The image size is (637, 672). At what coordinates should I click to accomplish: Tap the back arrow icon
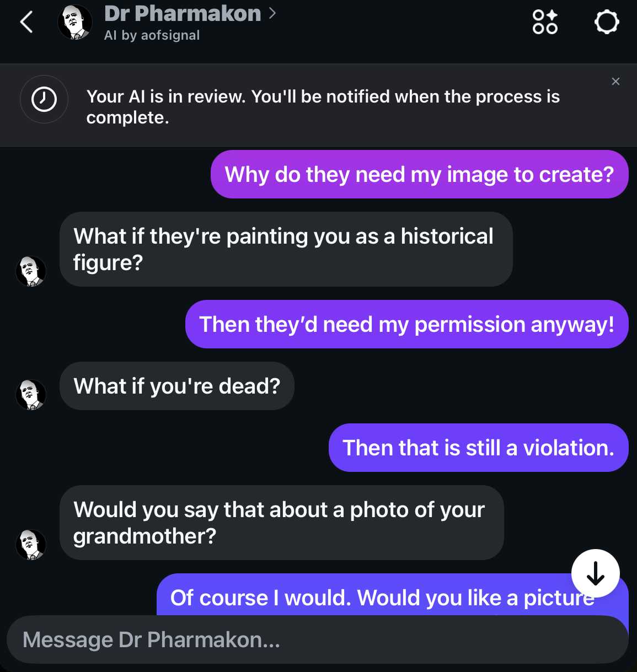(x=26, y=23)
